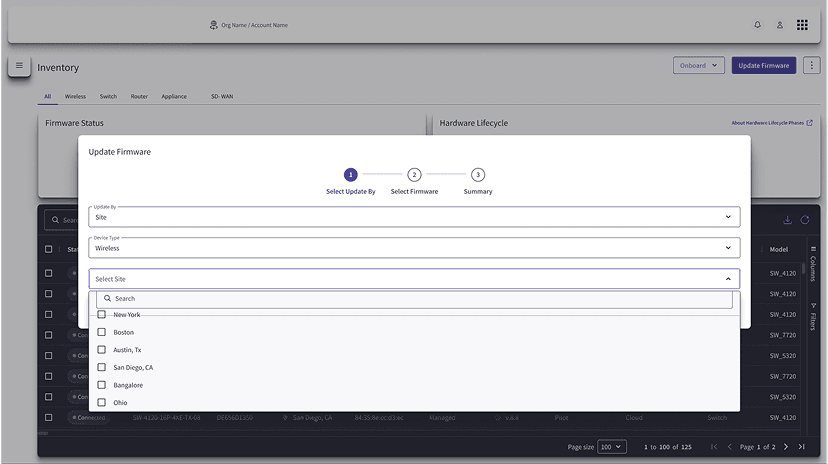Open the Update By Site dropdown
Viewport: 828px width, 464px height.
coord(414,217)
